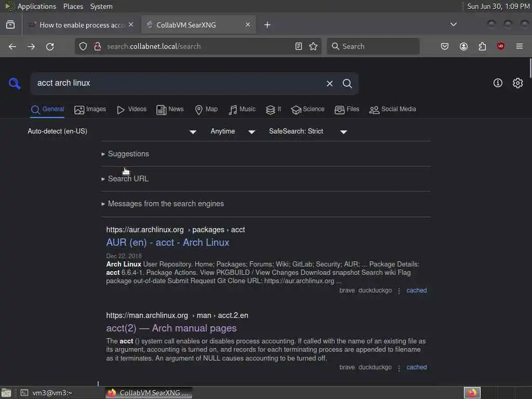This screenshot has height=399, width=532.
Task: Open the Pocket save icon
Action: pos(445,46)
